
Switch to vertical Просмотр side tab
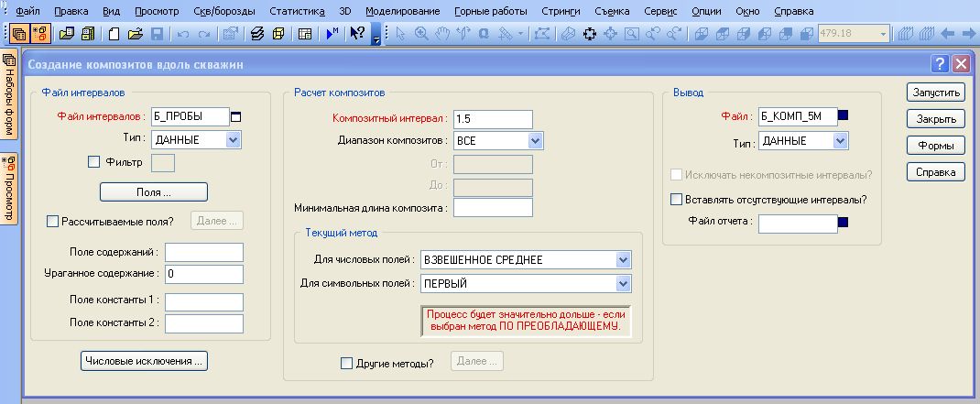tap(9, 188)
